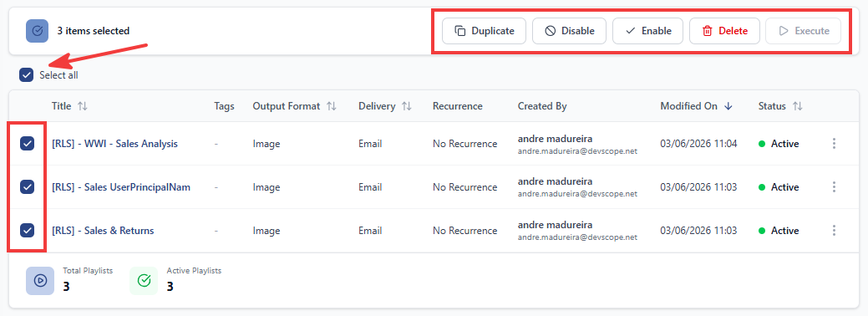Viewport: 868px width, 316px height.
Task: Click the Enable button
Action: (x=647, y=31)
